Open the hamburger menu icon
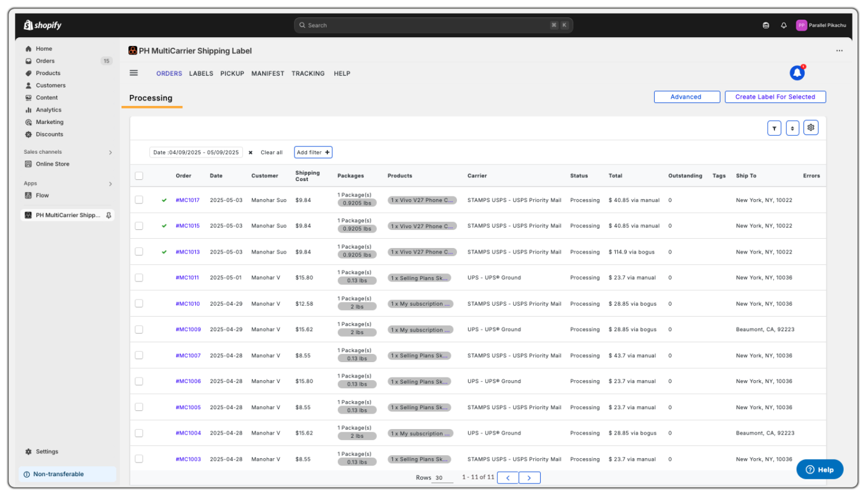The image size is (868, 496). 133,73
